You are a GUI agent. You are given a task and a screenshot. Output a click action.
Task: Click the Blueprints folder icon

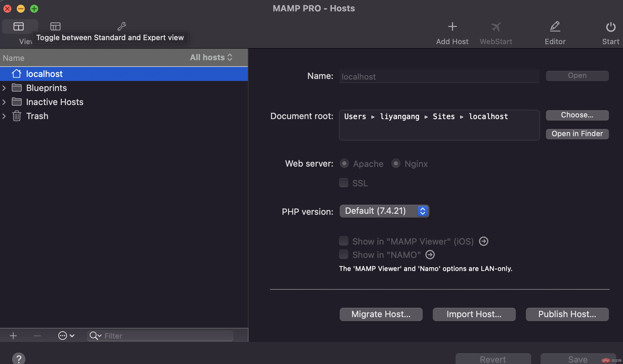tap(16, 88)
